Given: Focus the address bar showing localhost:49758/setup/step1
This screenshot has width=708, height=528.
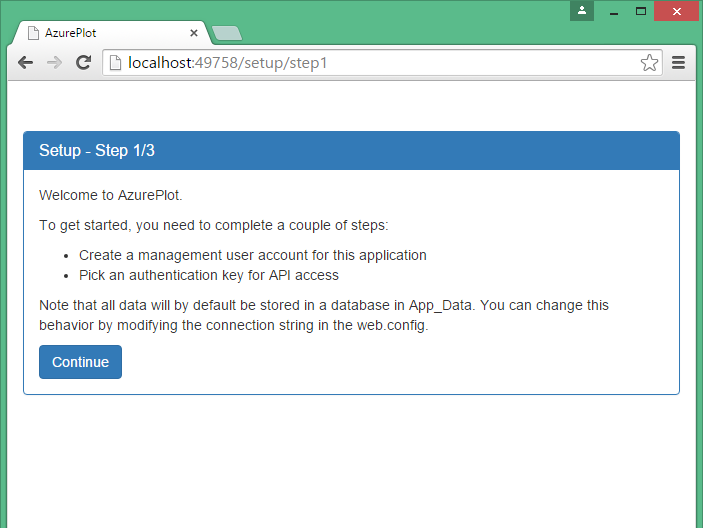Looking at the screenshot, I should pos(380,63).
